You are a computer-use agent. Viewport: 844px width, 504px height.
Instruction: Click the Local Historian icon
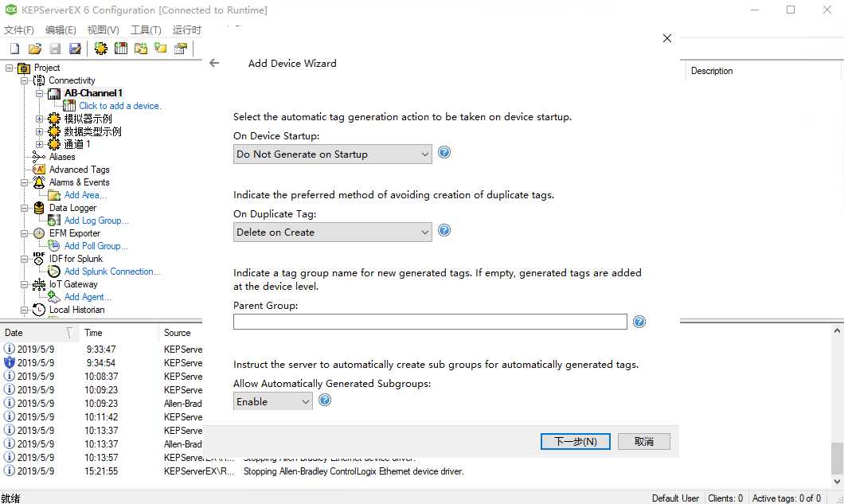point(39,310)
